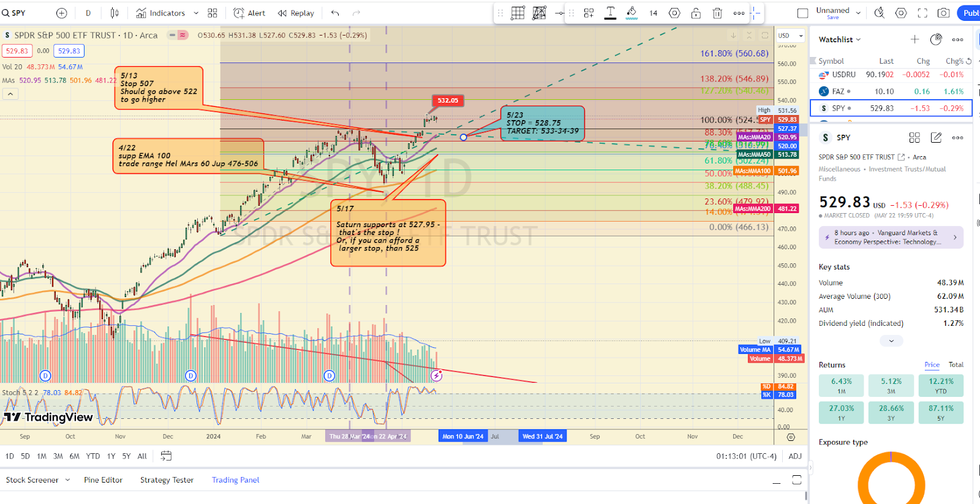
Task: Expand Key stats with the chevron button
Action: pyautogui.click(x=891, y=340)
